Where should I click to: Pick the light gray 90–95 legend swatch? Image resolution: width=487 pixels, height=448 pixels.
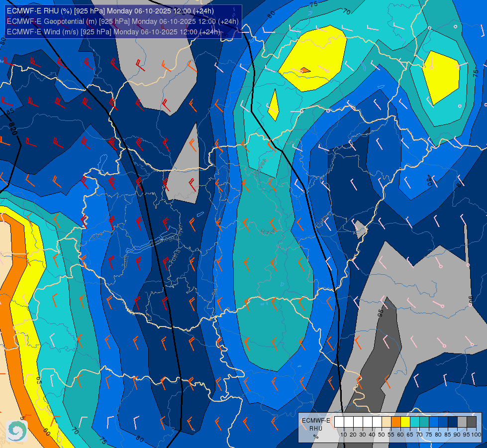tap(462, 422)
